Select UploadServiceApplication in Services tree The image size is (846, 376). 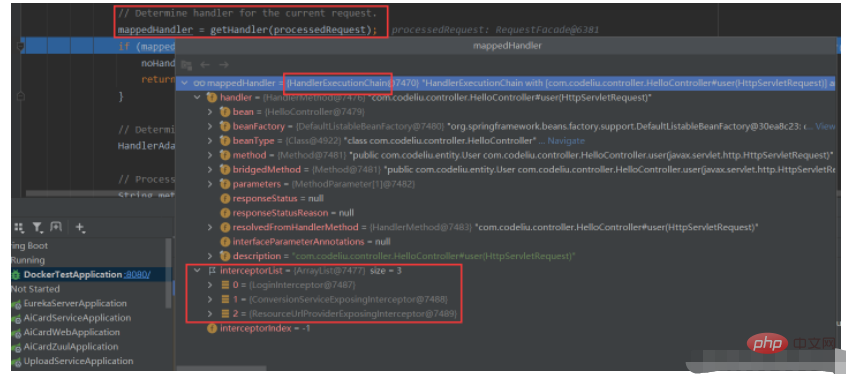[78, 361]
